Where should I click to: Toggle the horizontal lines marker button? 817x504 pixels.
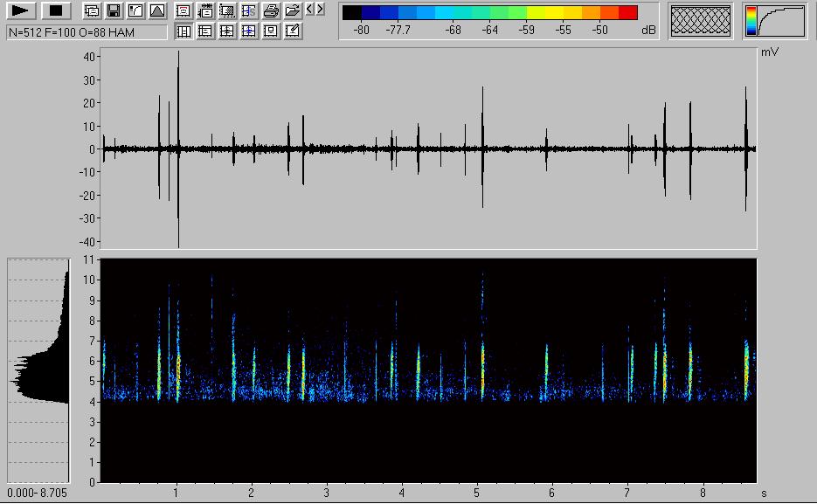pyautogui.click(x=205, y=31)
